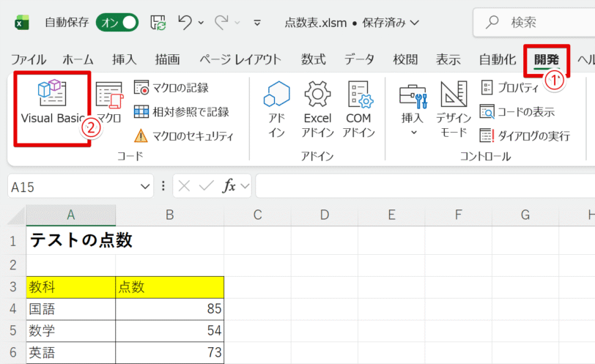Switch to the 校閲 (Review) tab
595x364 pixels.
[x=405, y=59]
